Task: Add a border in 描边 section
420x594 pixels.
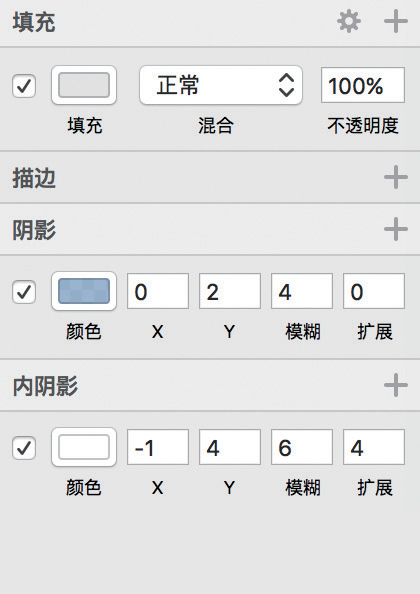Action: coord(396,177)
